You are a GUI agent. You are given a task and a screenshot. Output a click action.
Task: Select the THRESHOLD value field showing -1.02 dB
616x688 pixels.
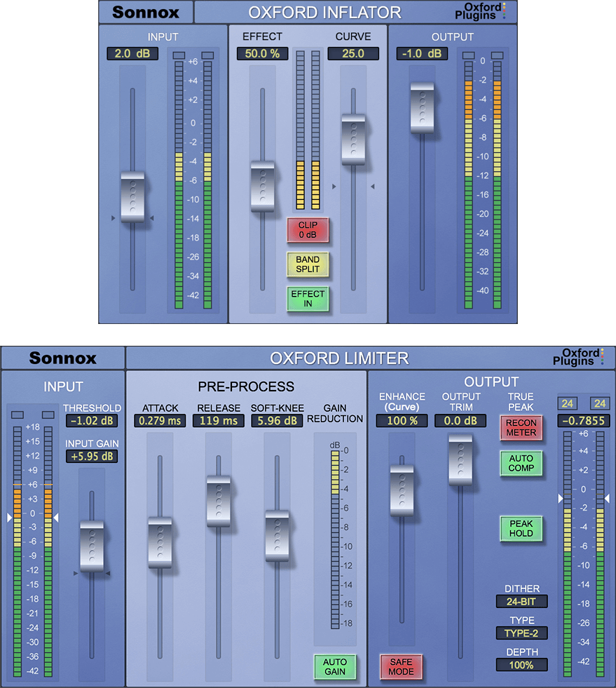92,420
